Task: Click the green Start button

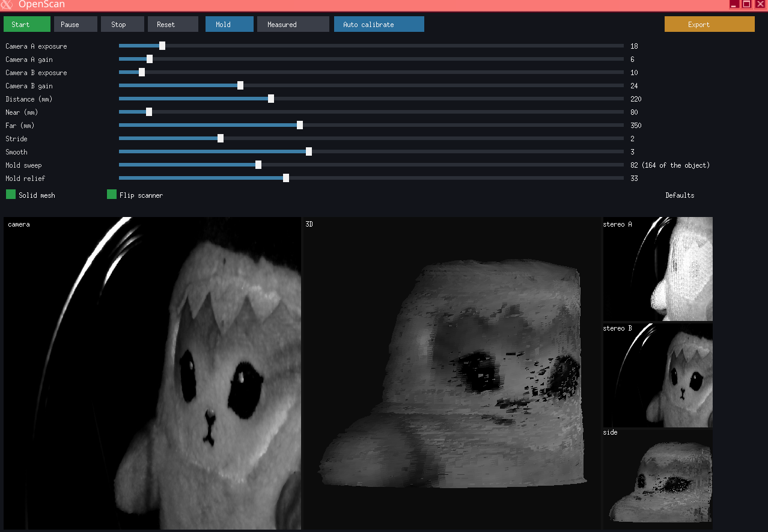Action: (x=27, y=24)
